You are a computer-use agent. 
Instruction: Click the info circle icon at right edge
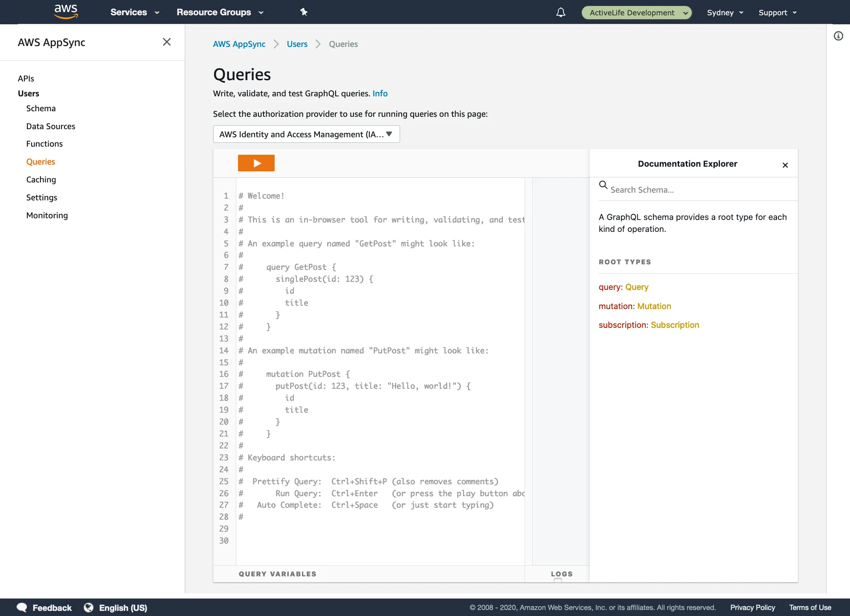click(x=838, y=36)
